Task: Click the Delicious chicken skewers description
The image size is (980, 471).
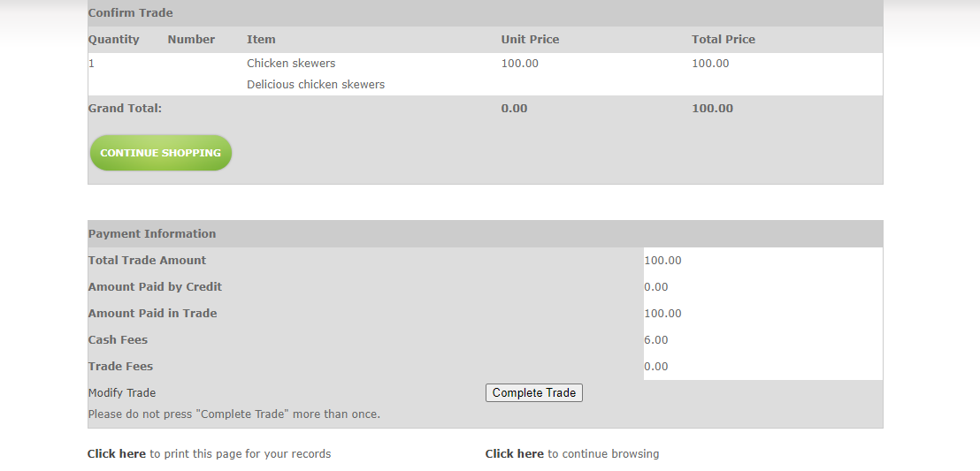Action: click(x=316, y=85)
